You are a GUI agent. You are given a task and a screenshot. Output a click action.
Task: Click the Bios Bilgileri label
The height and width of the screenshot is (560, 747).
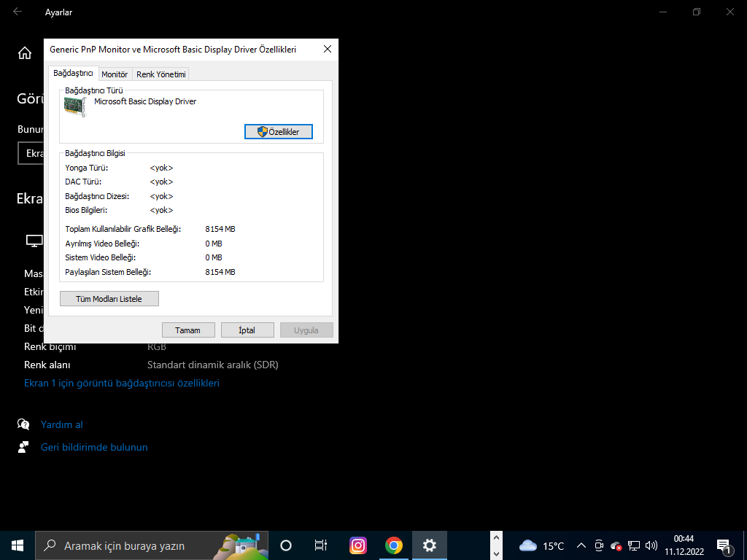click(x=86, y=210)
